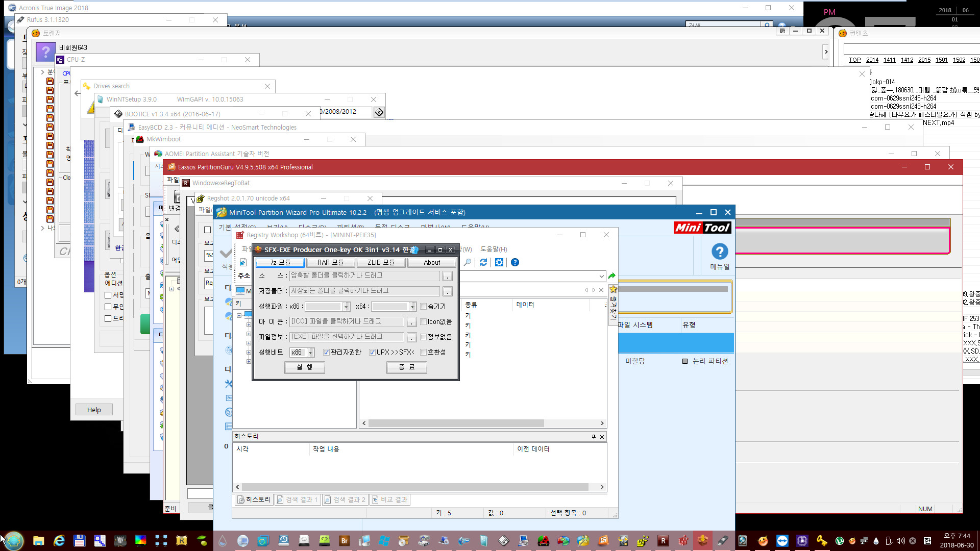The width and height of the screenshot is (980, 551).
Task: Browse for the source folder with the 소스 dot button
Action: coord(447,276)
